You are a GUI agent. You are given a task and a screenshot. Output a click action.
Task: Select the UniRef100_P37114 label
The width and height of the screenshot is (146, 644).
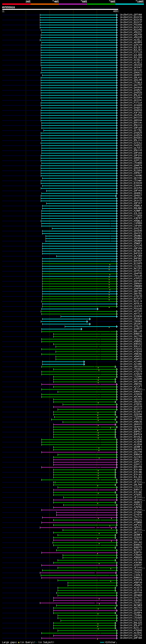click(131, 103)
